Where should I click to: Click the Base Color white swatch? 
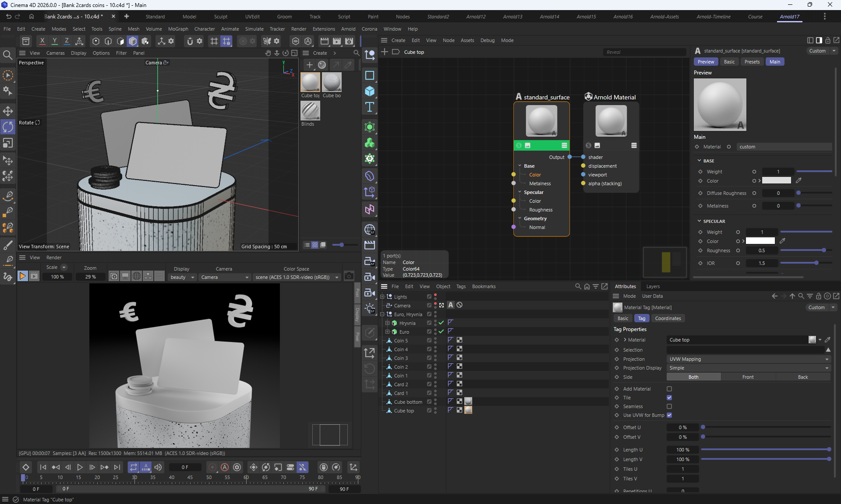tap(776, 181)
